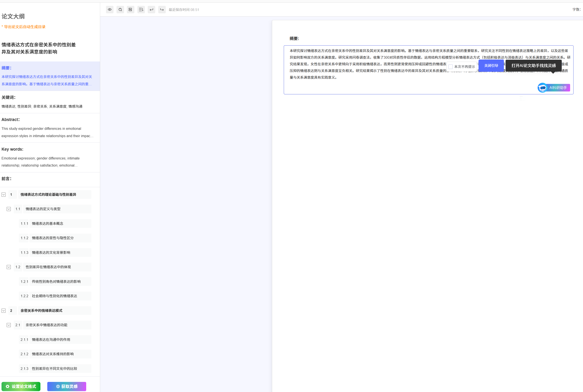Image resolution: width=583 pixels, height=392 pixels.
Task: Check the 本次不再提示 checkbox
Action: 451,67
